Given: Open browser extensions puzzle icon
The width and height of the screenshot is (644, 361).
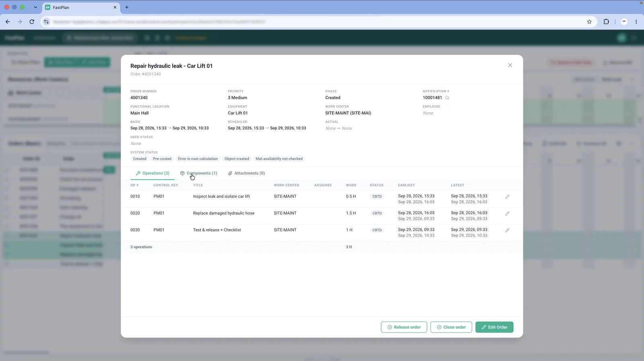Looking at the screenshot, I should point(606,22).
